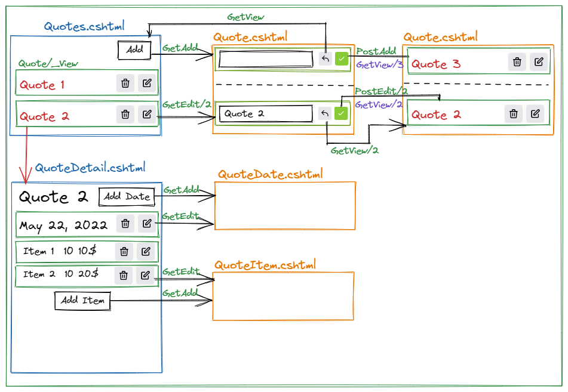568x392 pixels.
Task: Select the edit icon beside Quote 3
Action: point(539,61)
